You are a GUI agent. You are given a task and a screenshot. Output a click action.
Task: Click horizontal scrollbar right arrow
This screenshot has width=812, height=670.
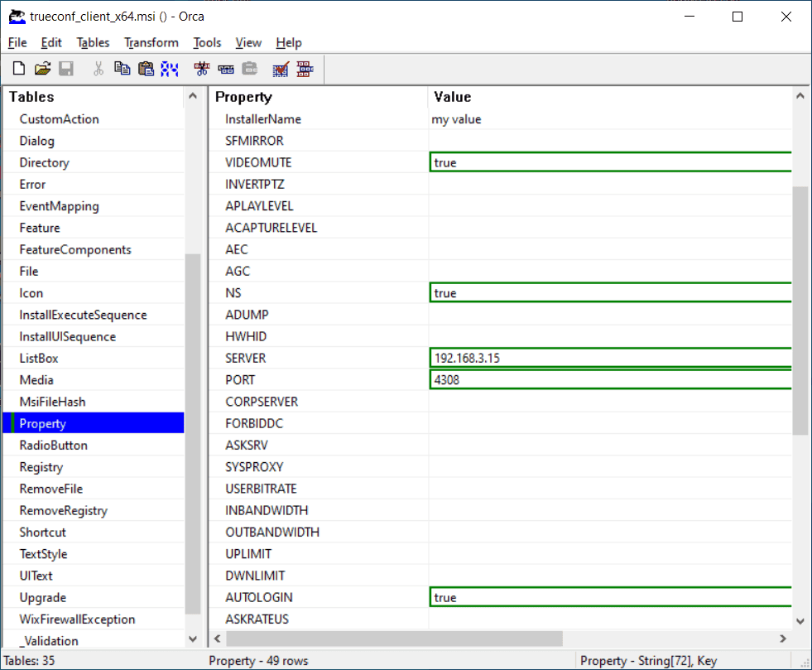click(783, 639)
